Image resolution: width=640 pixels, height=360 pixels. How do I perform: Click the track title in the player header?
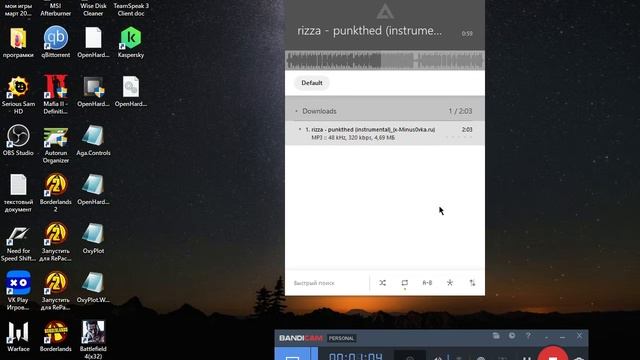tap(369, 31)
